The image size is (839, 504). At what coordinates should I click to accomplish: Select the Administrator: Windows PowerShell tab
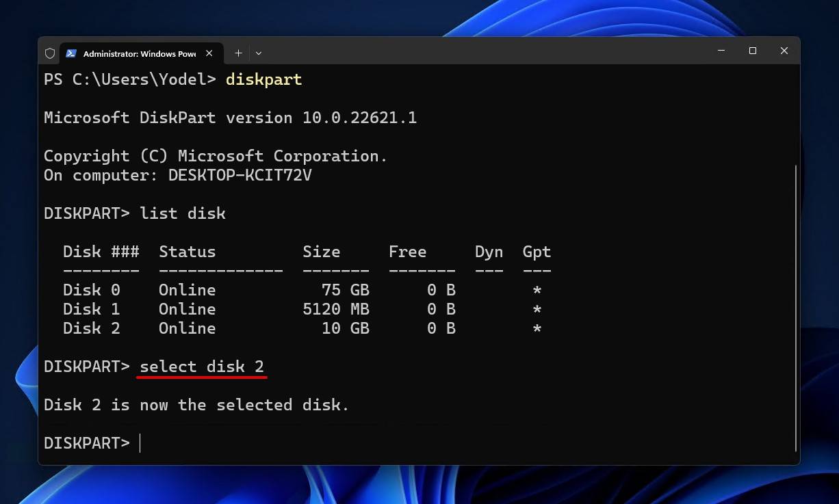click(140, 53)
